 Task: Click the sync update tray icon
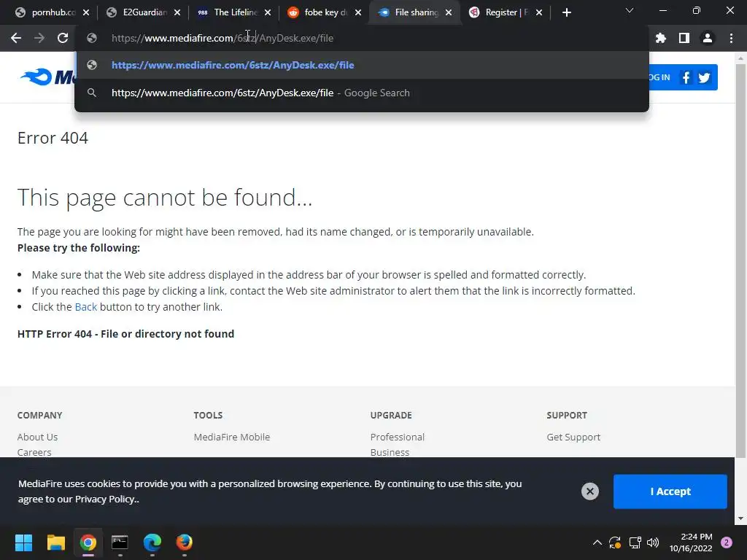coord(614,542)
